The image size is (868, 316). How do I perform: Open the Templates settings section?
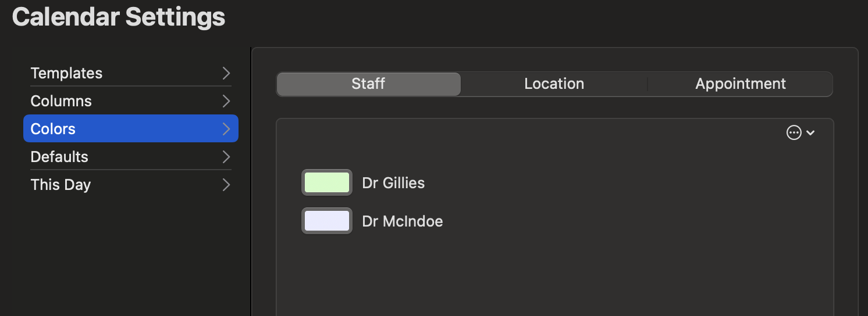point(131,73)
